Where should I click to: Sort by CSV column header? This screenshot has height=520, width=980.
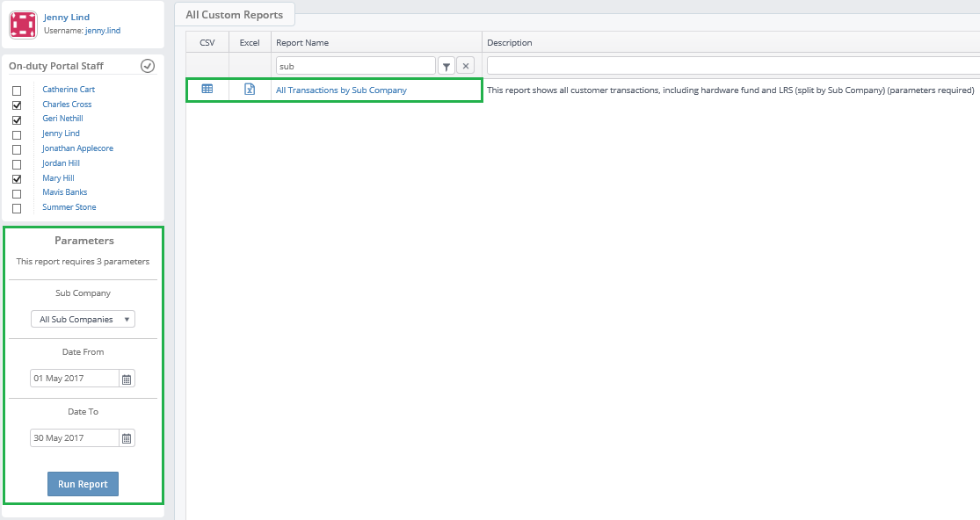point(207,42)
